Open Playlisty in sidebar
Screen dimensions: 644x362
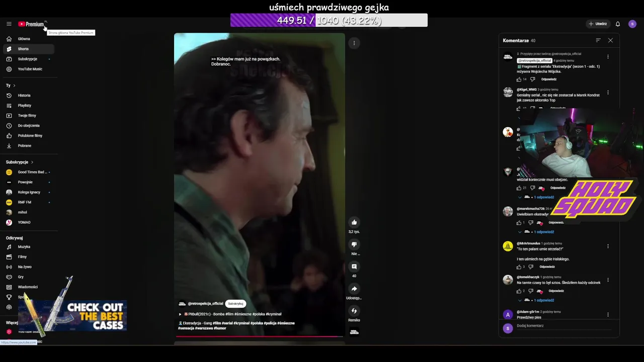click(x=29, y=106)
